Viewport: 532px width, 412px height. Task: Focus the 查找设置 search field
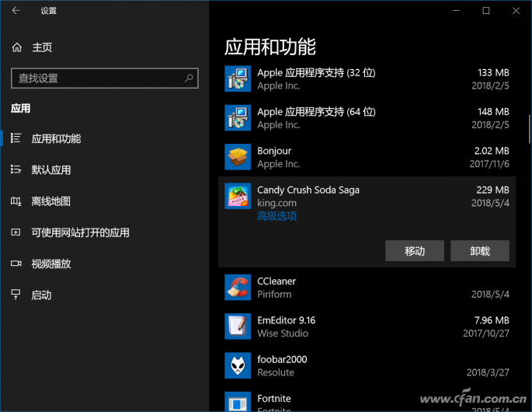[105, 78]
